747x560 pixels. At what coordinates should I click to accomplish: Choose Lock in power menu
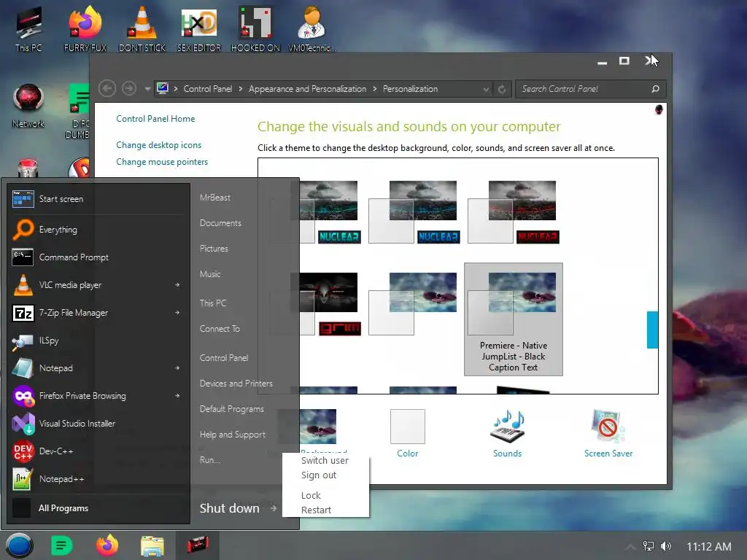(x=311, y=496)
